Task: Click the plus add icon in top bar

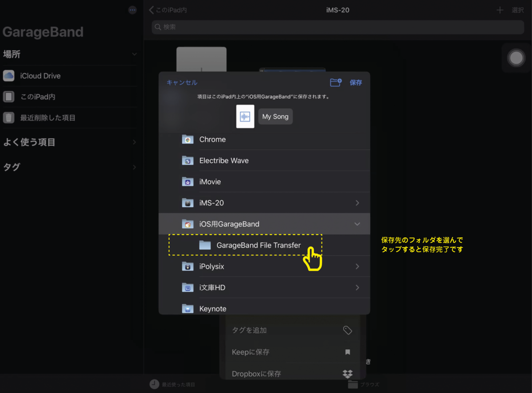Action: coord(500,10)
